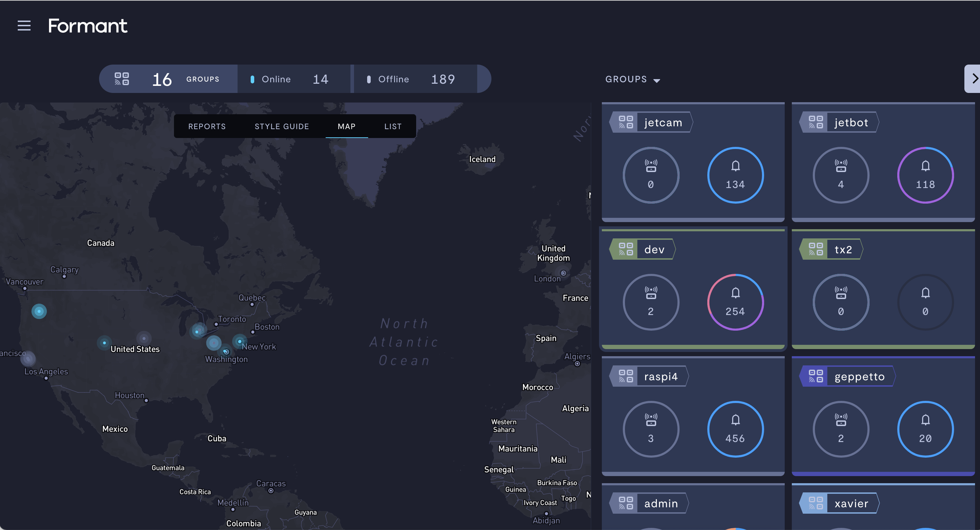
Task: Click the jetbot devices online circle
Action: (x=841, y=175)
